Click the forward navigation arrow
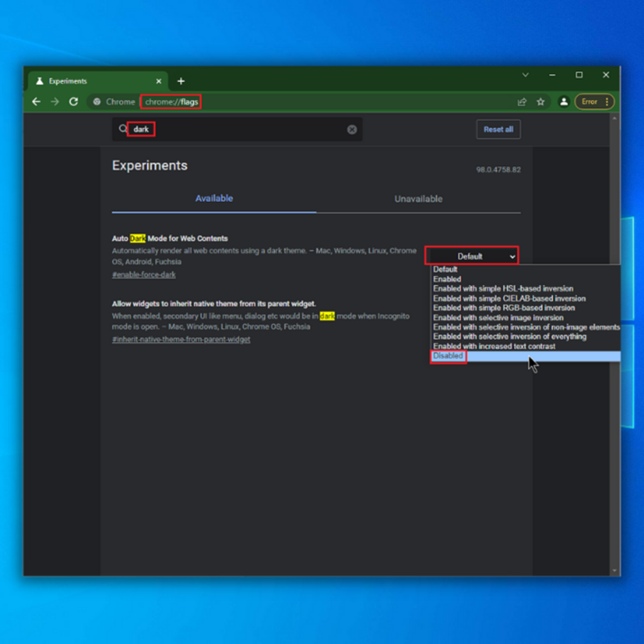 55,101
